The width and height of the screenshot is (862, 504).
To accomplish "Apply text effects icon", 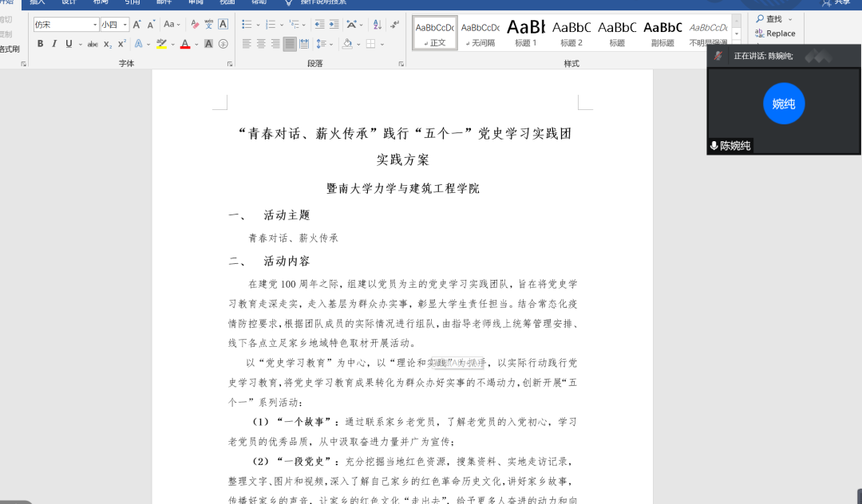I will (x=139, y=43).
